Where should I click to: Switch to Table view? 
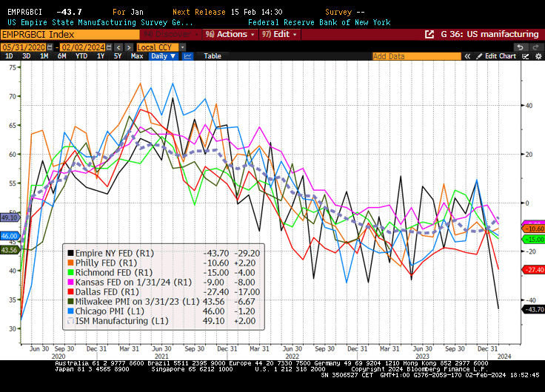[213, 56]
